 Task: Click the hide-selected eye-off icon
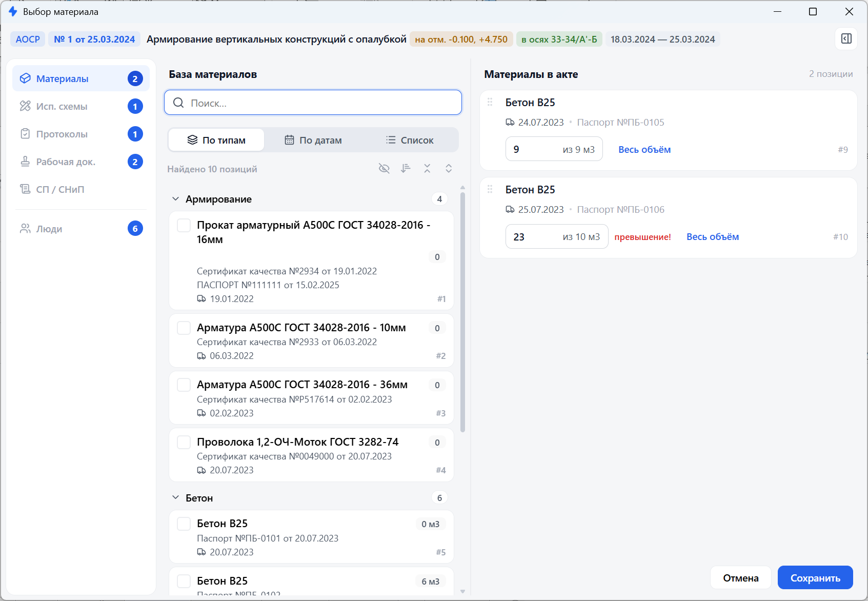pos(384,169)
